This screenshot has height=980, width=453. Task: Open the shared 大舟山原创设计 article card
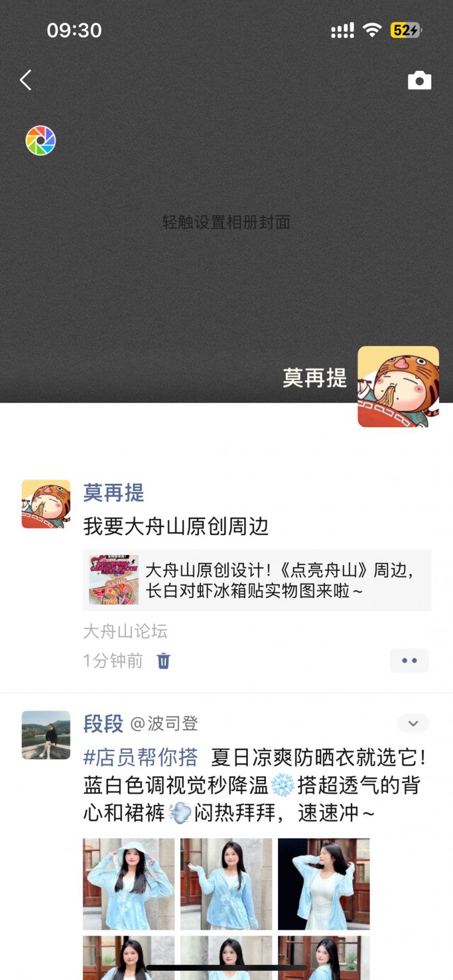click(257, 580)
